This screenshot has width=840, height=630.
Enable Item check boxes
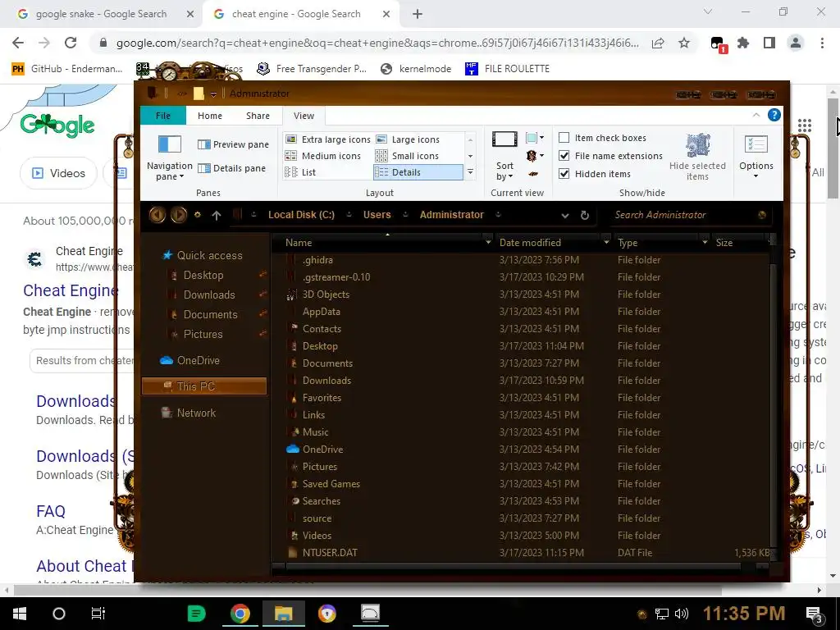602,138
